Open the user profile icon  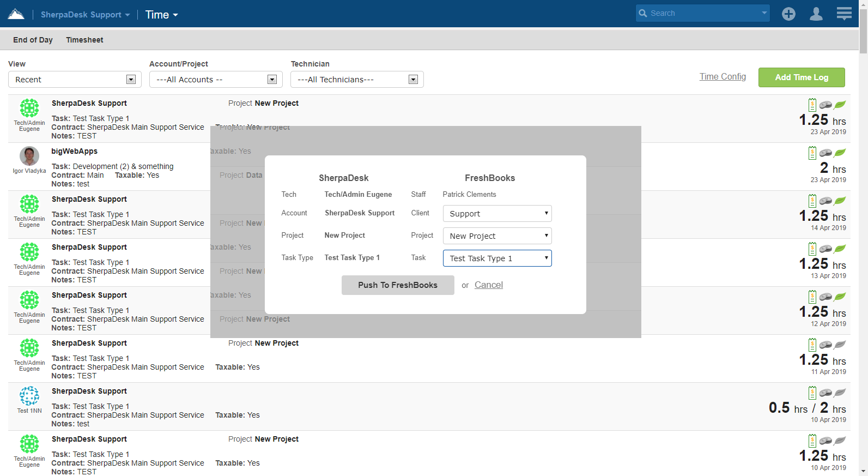click(816, 14)
